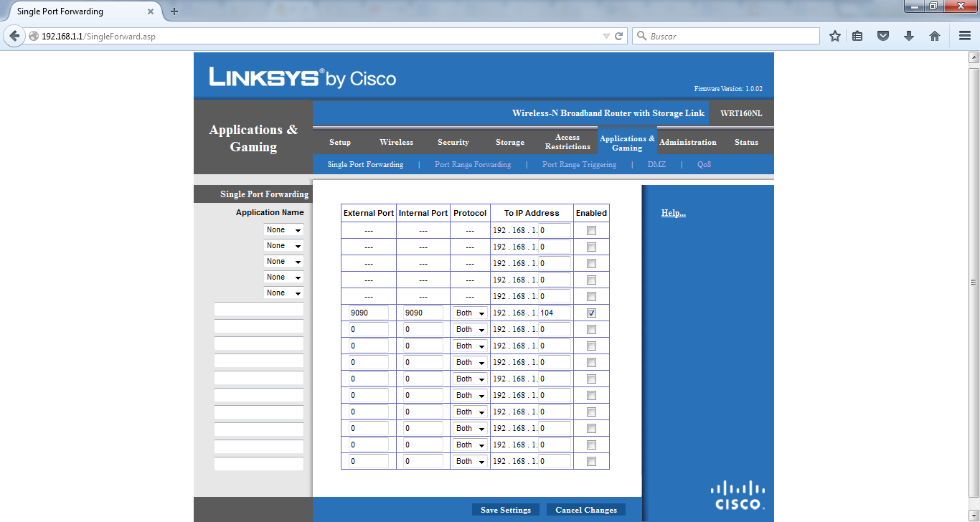Viewport: 980px width, 522px height.
Task: Open the fifth Application Name None dropdown
Action: tap(283, 293)
